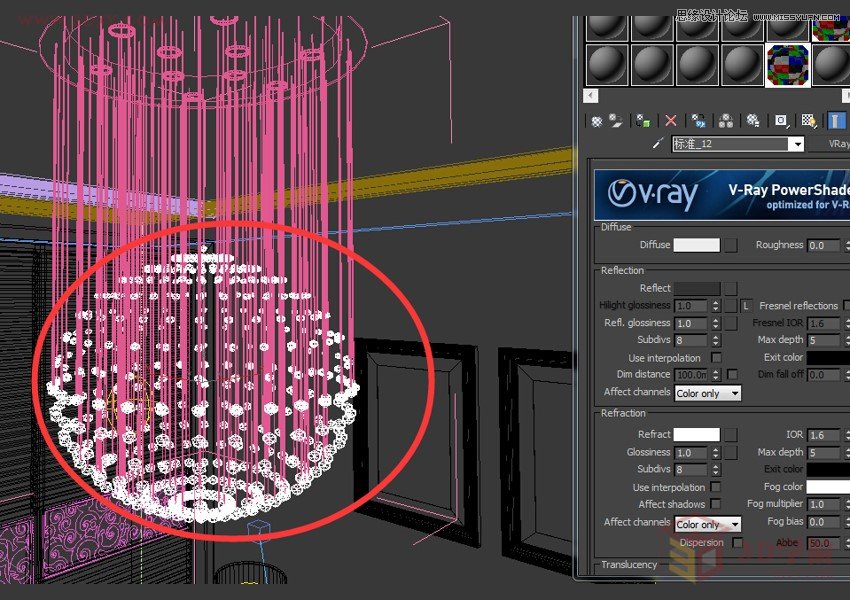Click the Put Material to Scene icon
Screen dimensions: 850x600
(x=614, y=120)
